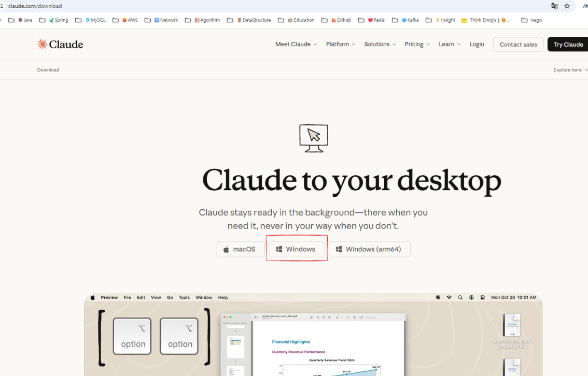Open the Java bookmarks folder
This screenshot has width=588, height=376.
(21, 20)
